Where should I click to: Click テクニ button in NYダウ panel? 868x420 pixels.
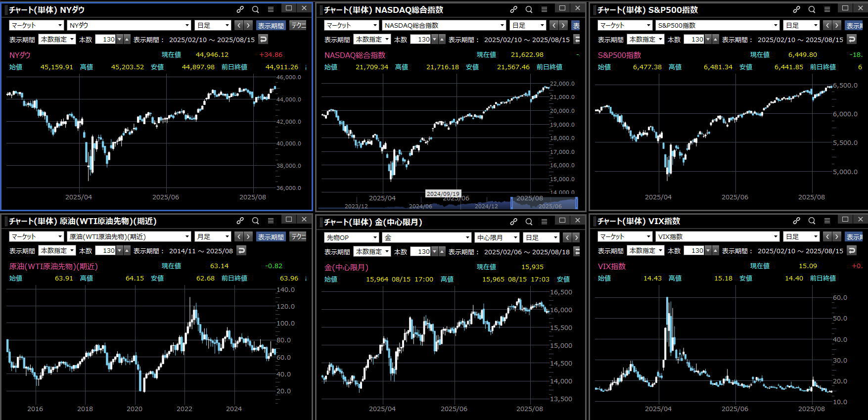[298, 25]
